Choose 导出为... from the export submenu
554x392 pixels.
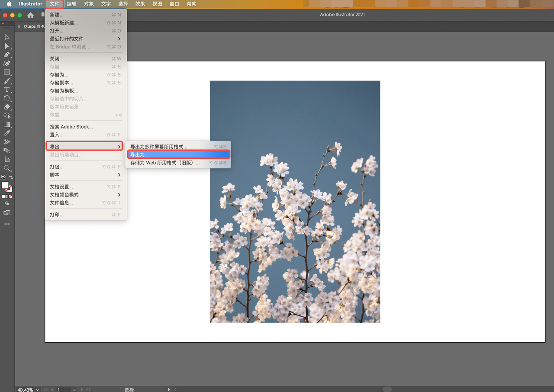pos(178,154)
